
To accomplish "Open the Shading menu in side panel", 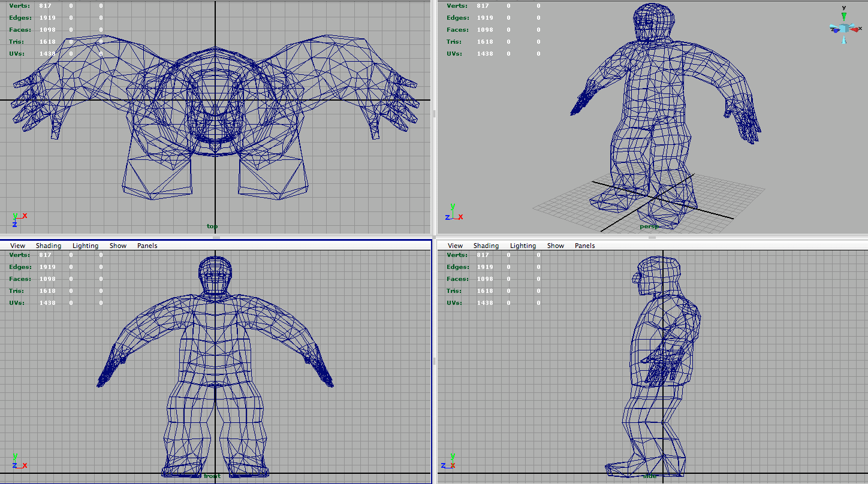I will pos(486,246).
